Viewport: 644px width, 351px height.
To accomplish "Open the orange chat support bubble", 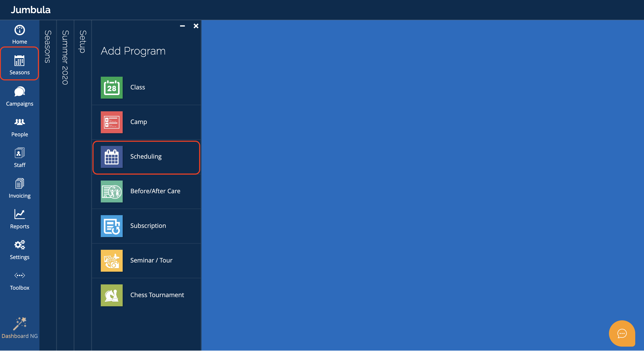I will coord(622,333).
